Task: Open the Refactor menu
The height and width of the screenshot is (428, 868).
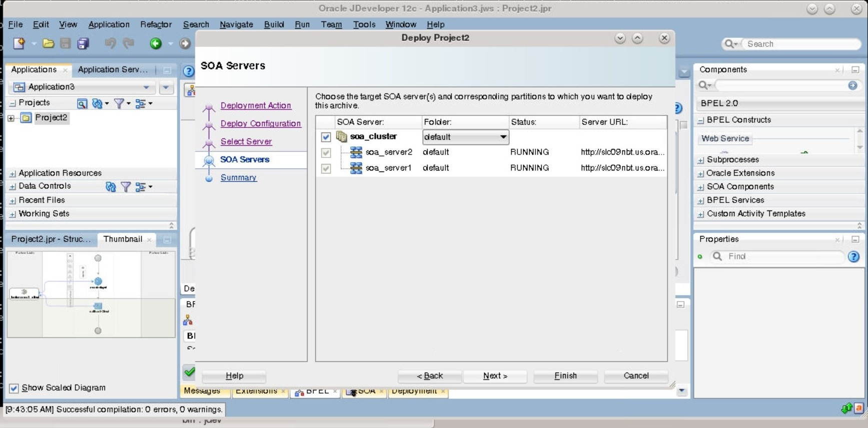Action: pyautogui.click(x=156, y=24)
